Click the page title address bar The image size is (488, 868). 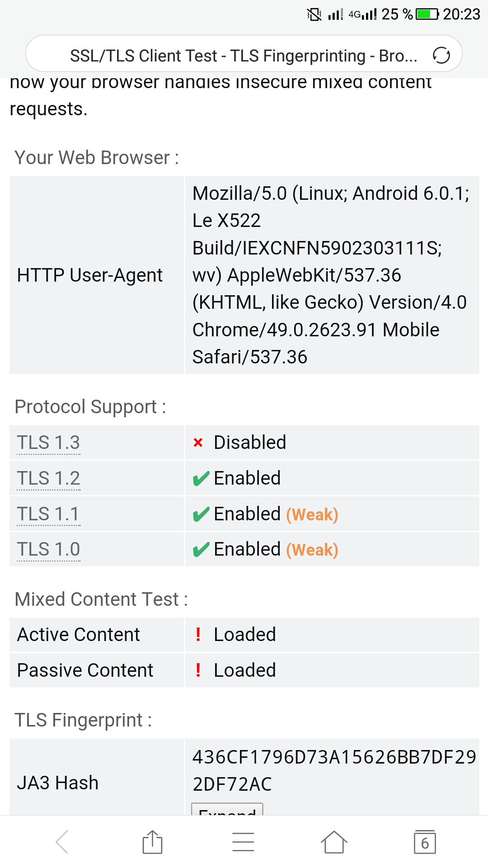(x=244, y=56)
